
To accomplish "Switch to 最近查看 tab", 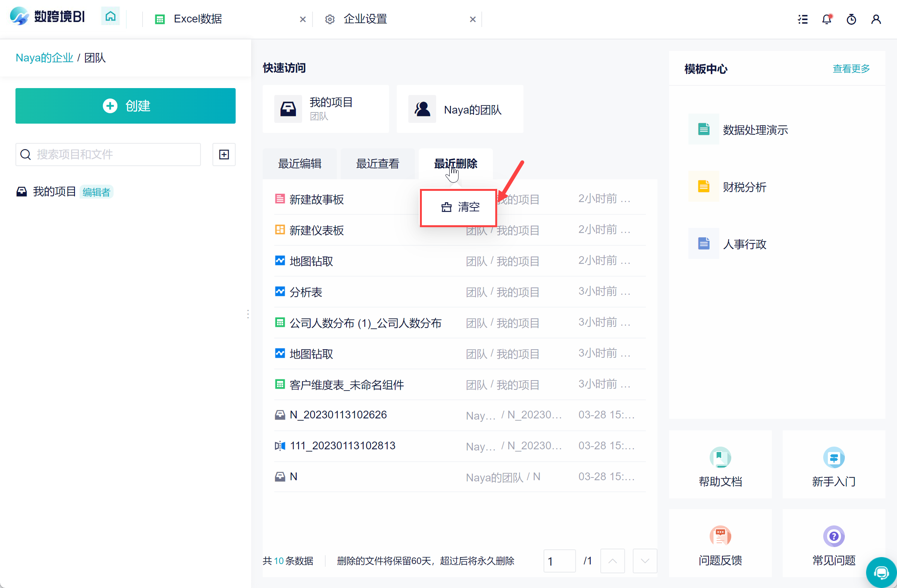I will 377,164.
